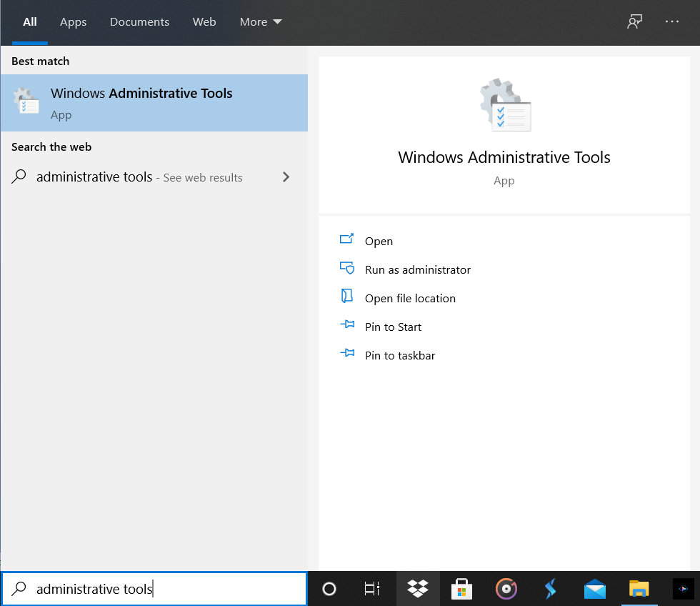The image size is (700, 606).
Task: Switch to the Apps tab
Action: [73, 21]
